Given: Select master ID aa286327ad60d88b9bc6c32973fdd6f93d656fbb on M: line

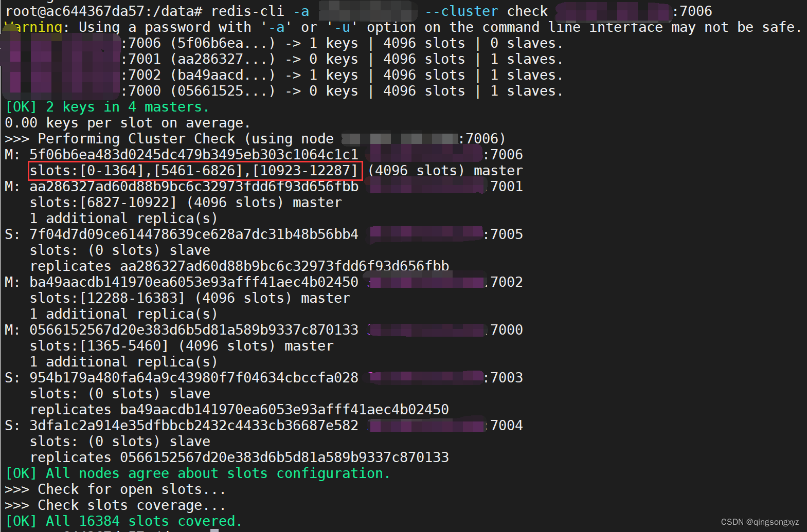Looking at the screenshot, I should coord(194,187).
